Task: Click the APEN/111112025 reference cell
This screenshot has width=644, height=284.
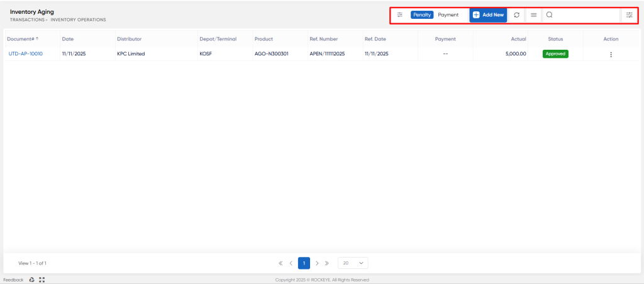Action: 327,54
